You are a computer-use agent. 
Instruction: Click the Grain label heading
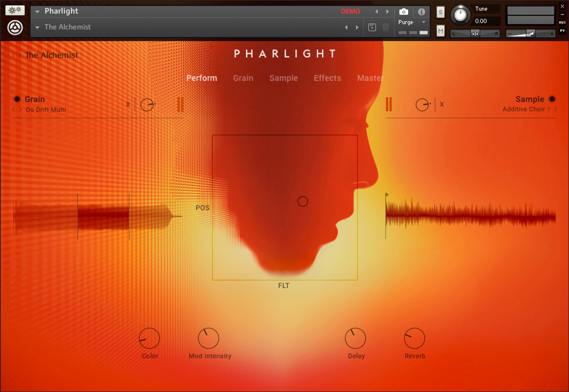35,99
